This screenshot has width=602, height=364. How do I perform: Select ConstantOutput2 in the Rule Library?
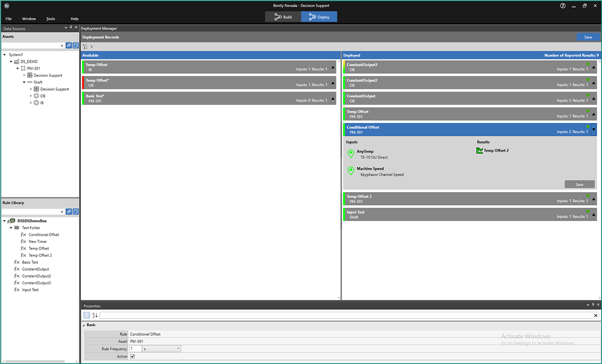[x=37, y=276]
